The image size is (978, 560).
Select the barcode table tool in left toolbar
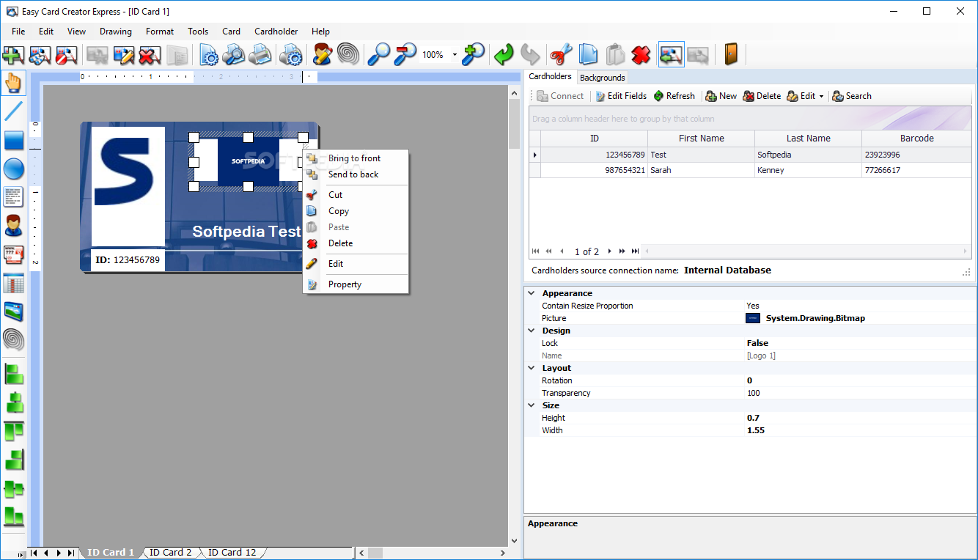[13, 284]
